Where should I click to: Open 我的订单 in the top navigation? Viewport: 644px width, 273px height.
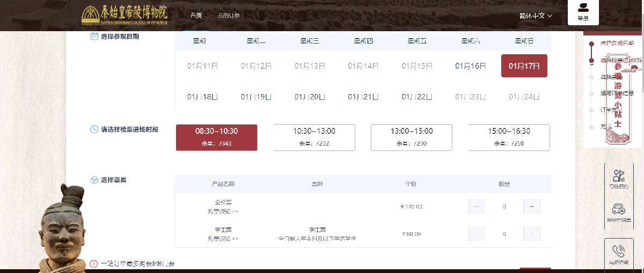coord(229,16)
